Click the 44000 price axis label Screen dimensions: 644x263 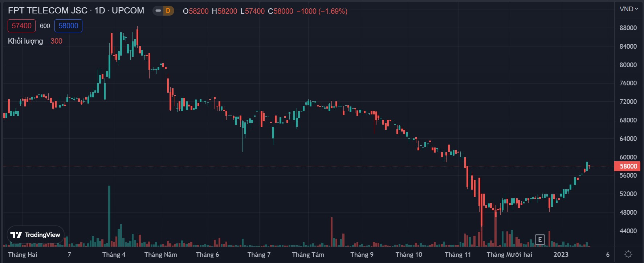628,231
